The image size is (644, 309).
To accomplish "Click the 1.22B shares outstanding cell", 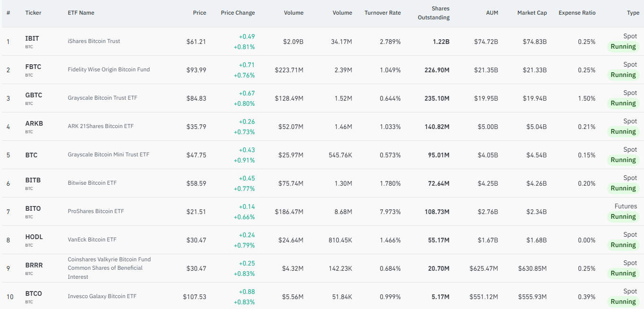I will click(x=441, y=42).
